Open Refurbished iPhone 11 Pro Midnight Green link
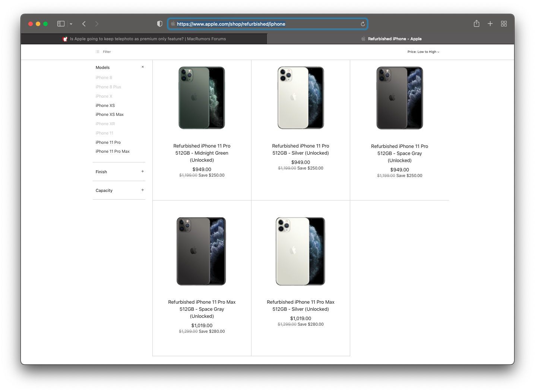 tap(202, 153)
